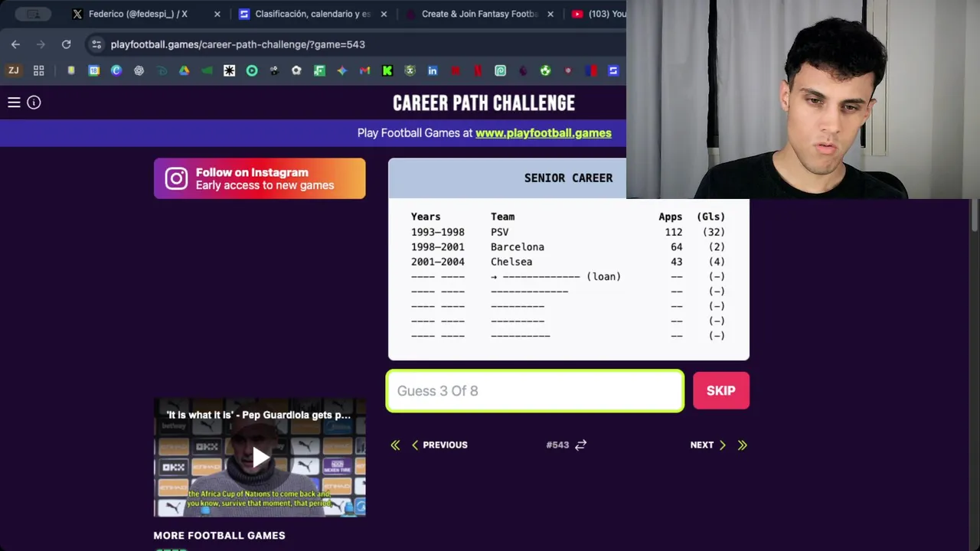Click the SKIP button
Viewport: 980px width, 551px height.
click(x=720, y=390)
